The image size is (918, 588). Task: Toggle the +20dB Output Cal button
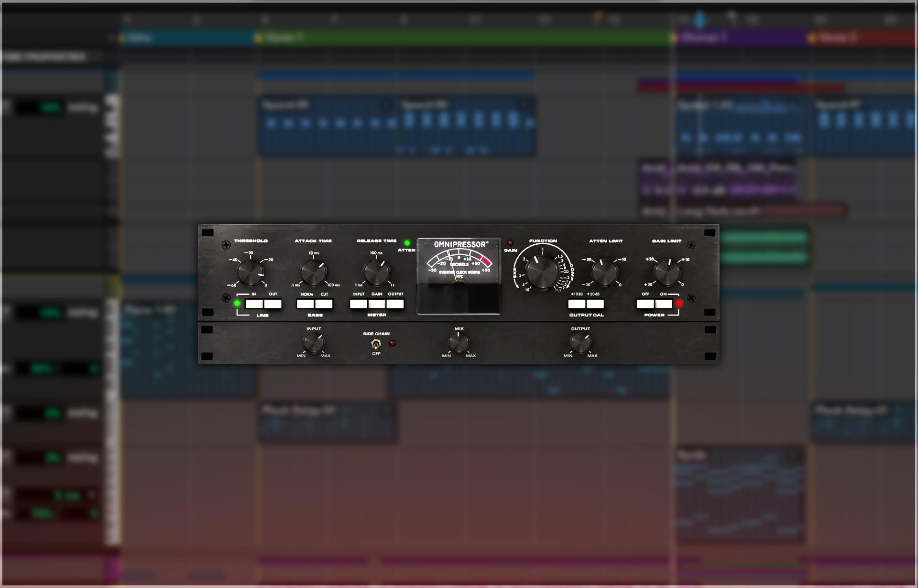595,304
